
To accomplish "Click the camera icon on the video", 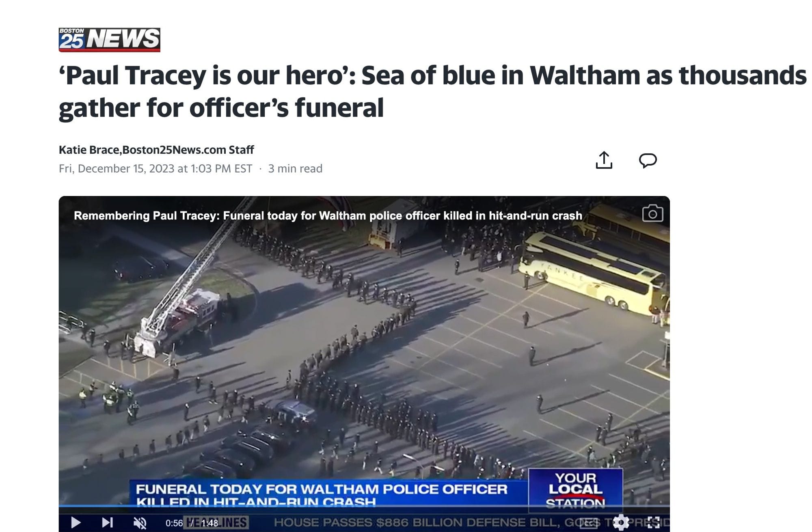I will pyautogui.click(x=652, y=213).
